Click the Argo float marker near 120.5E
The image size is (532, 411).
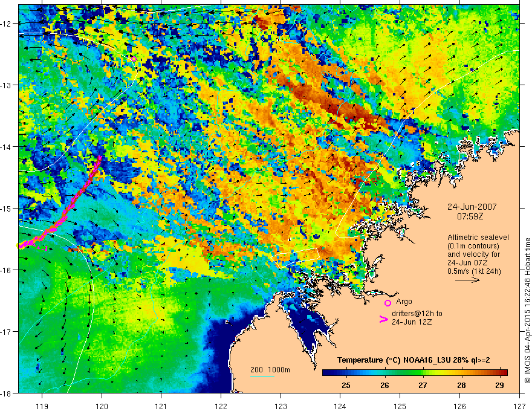pyautogui.click(x=134, y=59)
